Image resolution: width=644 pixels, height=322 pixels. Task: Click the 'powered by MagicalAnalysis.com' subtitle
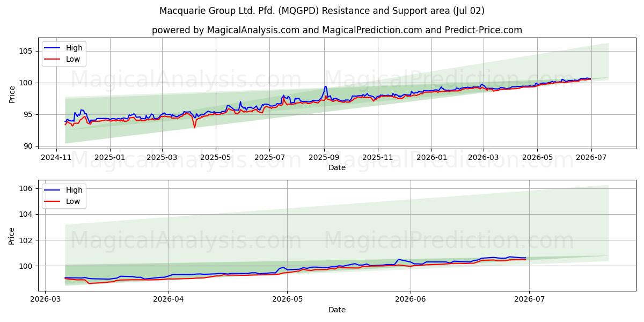pos(337,30)
